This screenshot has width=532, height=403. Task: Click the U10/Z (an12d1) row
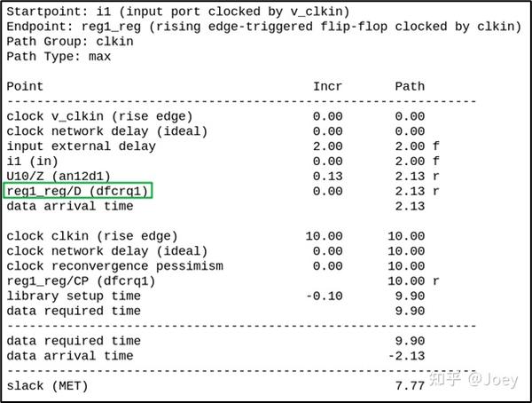coord(223,177)
